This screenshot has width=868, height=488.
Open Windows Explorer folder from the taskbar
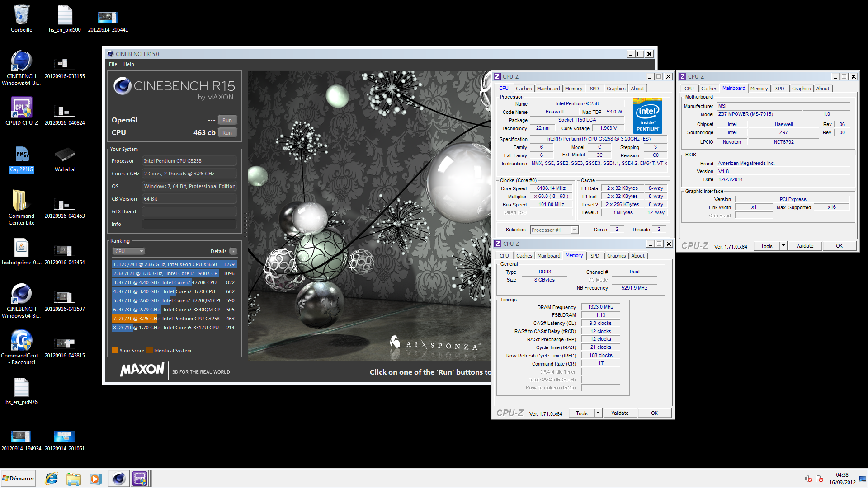pyautogui.click(x=73, y=479)
